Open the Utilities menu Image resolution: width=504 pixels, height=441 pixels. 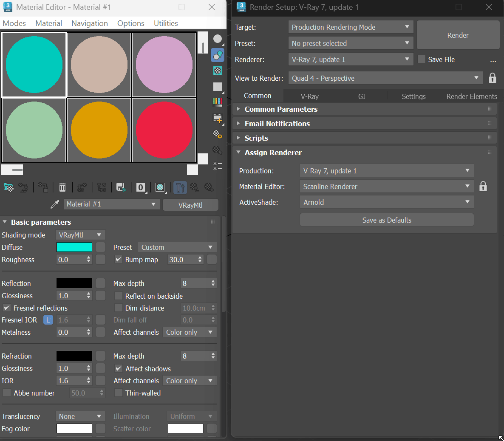click(x=166, y=23)
